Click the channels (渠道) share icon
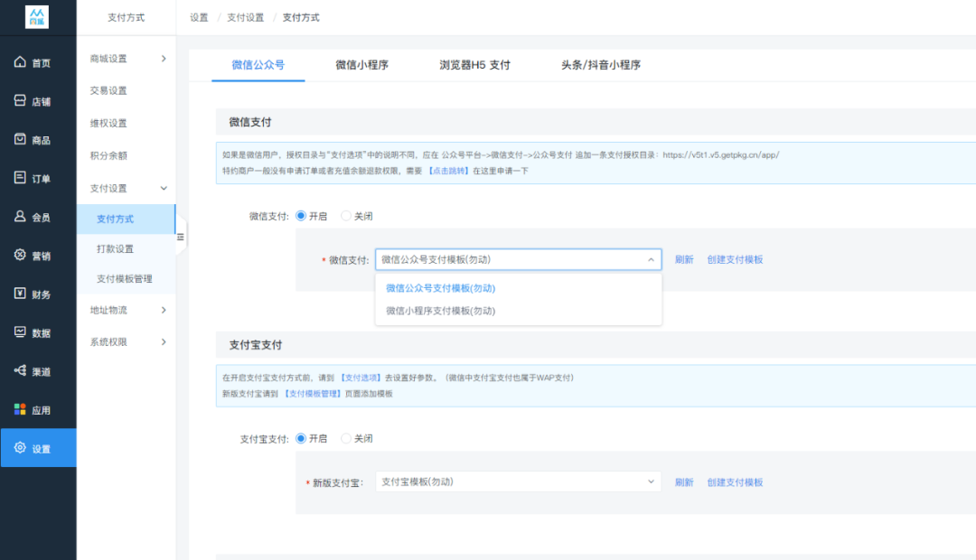This screenshot has width=976, height=560. click(20, 370)
